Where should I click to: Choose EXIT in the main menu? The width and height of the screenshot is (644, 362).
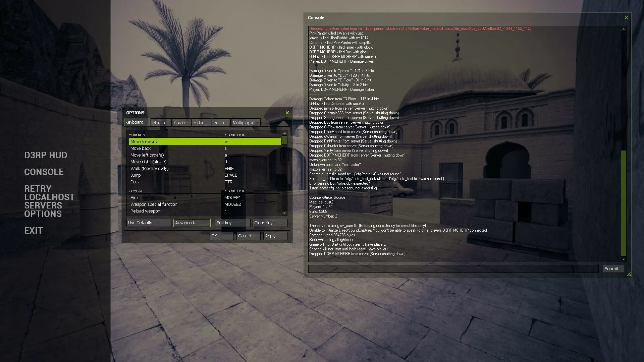34,231
